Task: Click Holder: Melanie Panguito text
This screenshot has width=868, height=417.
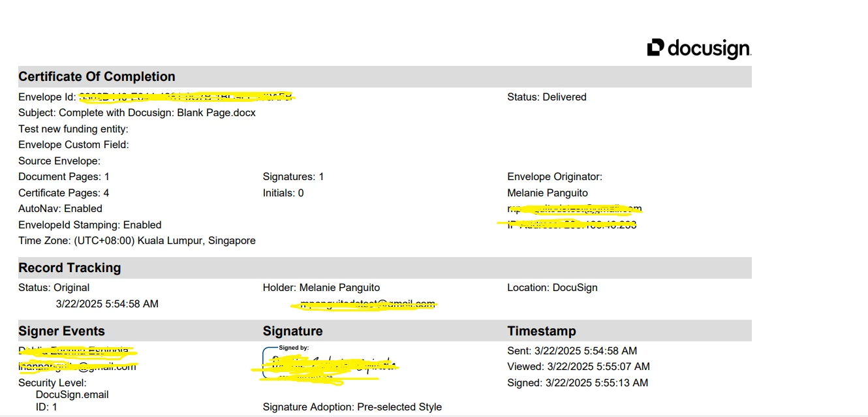Action: (321, 287)
